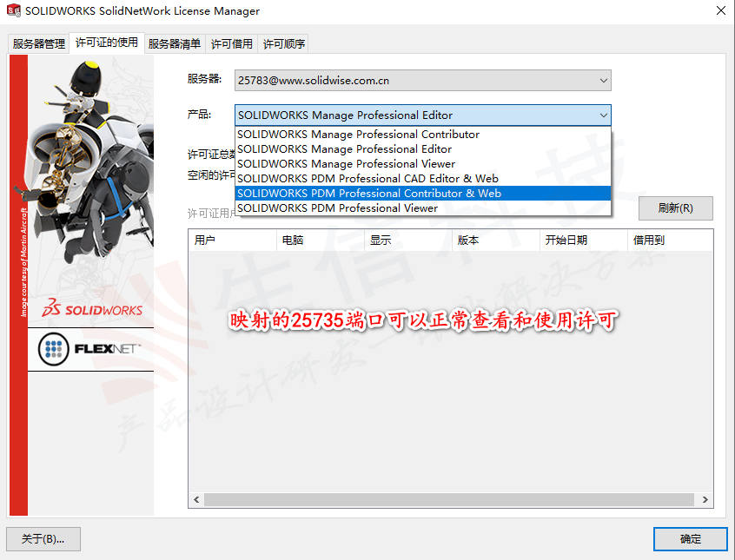The image size is (735, 560).
Task: Choose SOLIDWORKS Manage Professional Contributor option
Action: 423,135
